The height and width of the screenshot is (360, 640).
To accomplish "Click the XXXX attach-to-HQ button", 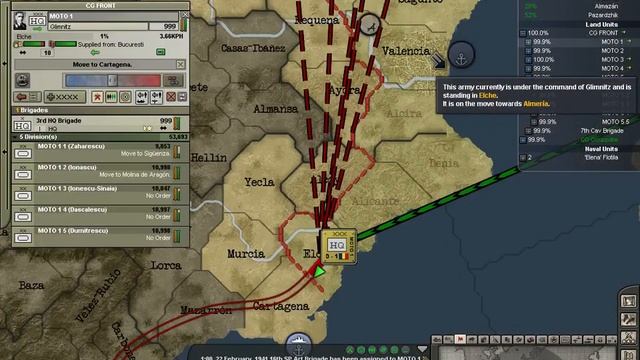I will pos(64,97).
